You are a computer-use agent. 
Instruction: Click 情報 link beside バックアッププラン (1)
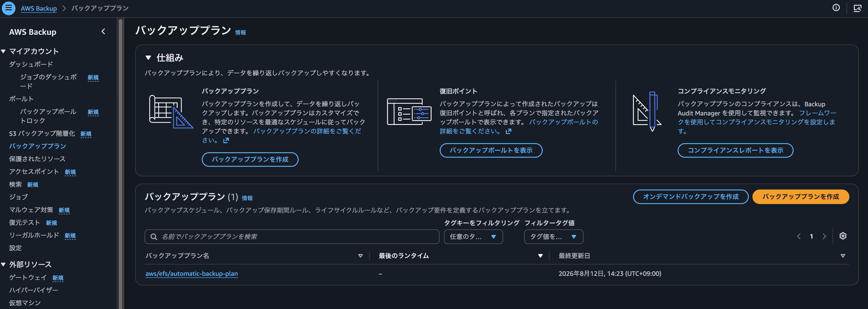247,198
